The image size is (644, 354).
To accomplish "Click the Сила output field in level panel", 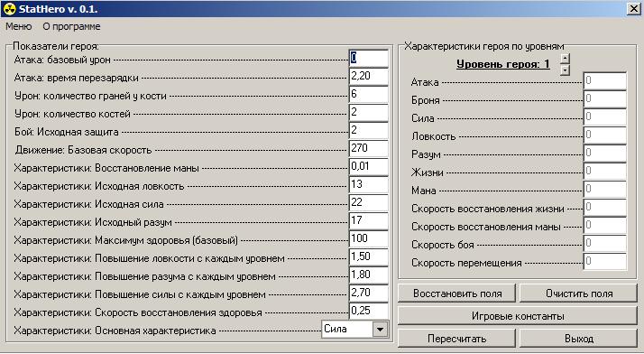I will point(605,117).
